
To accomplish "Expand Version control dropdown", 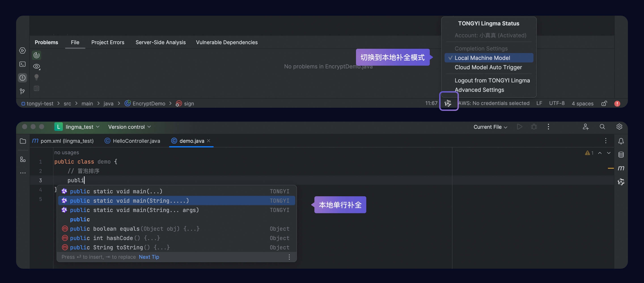I will pos(129,127).
